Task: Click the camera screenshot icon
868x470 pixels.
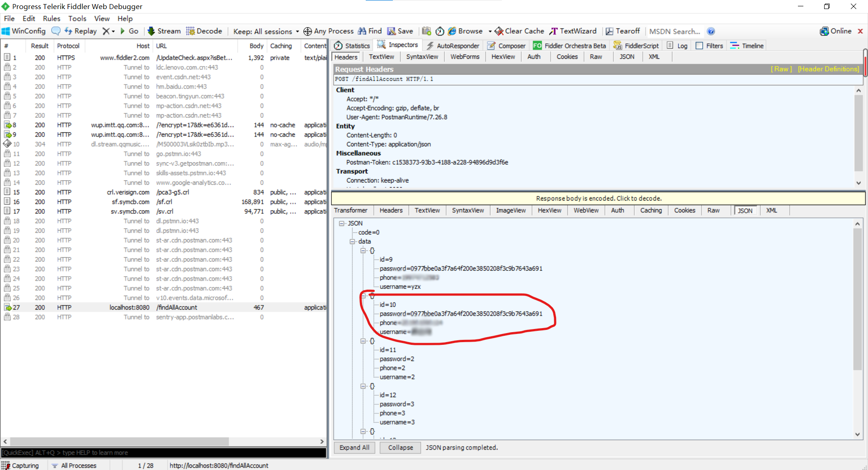Action: (x=426, y=31)
